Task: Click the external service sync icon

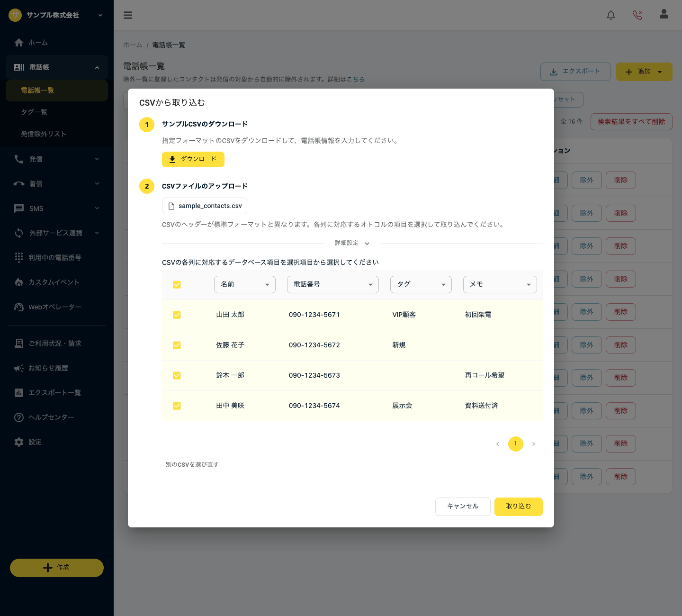Action: click(19, 233)
